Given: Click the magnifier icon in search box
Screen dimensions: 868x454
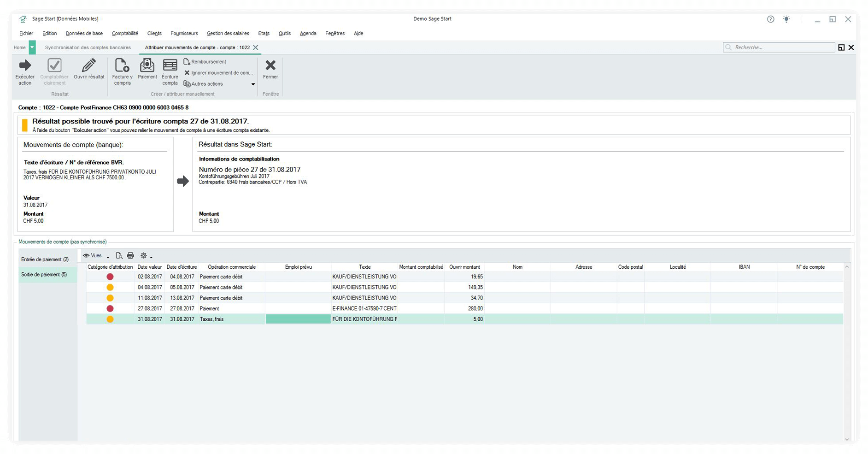Looking at the screenshot, I should tap(728, 47).
